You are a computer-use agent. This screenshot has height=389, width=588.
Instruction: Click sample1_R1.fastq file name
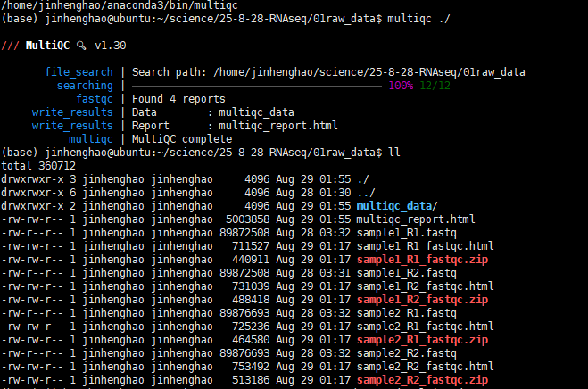pos(407,233)
